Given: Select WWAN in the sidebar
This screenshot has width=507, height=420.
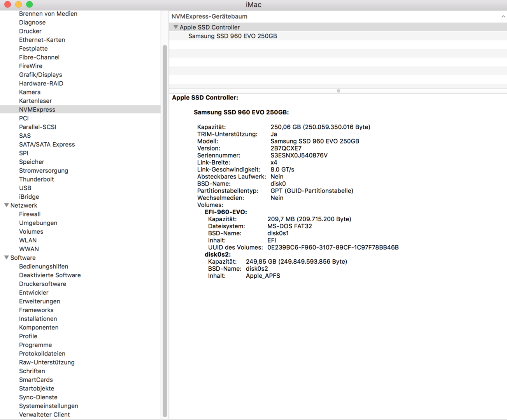Looking at the screenshot, I should coord(29,249).
